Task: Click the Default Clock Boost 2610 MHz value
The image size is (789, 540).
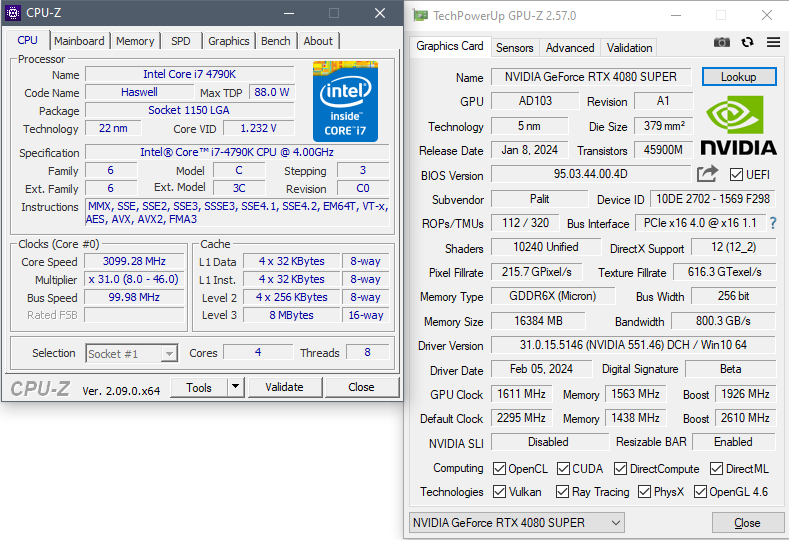Action: click(x=745, y=418)
